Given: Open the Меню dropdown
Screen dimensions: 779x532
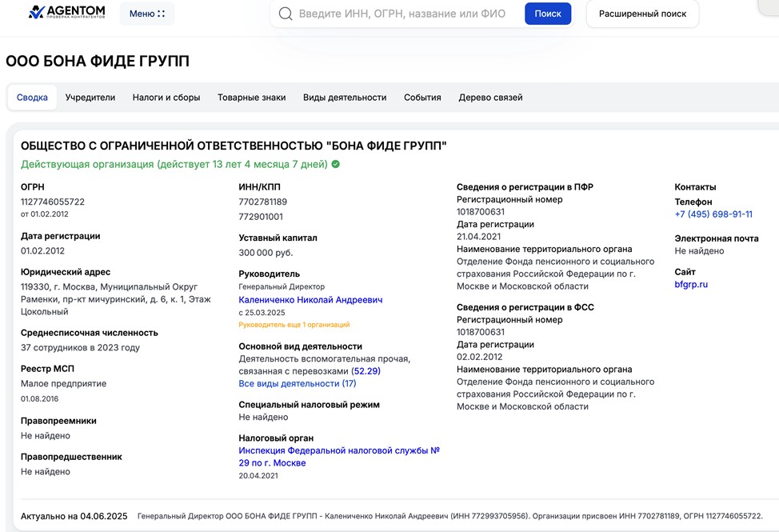Looking at the screenshot, I should 147,14.
